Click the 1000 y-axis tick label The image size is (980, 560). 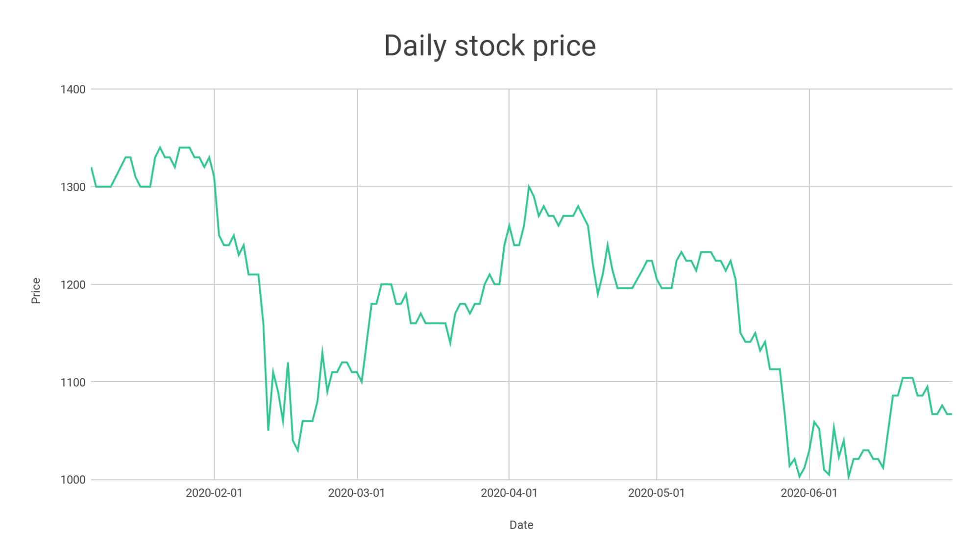coord(73,480)
